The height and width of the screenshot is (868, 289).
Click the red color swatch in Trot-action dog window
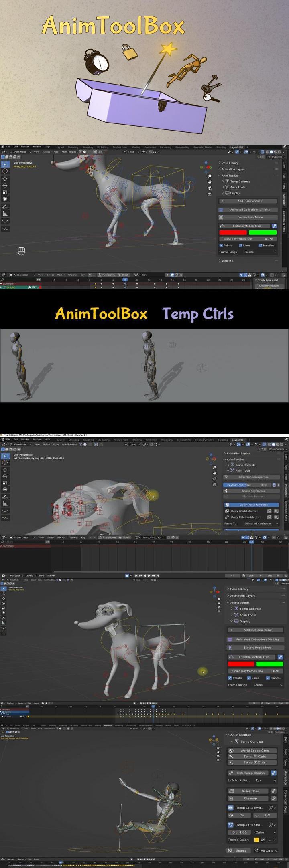(x=233, y=232)
